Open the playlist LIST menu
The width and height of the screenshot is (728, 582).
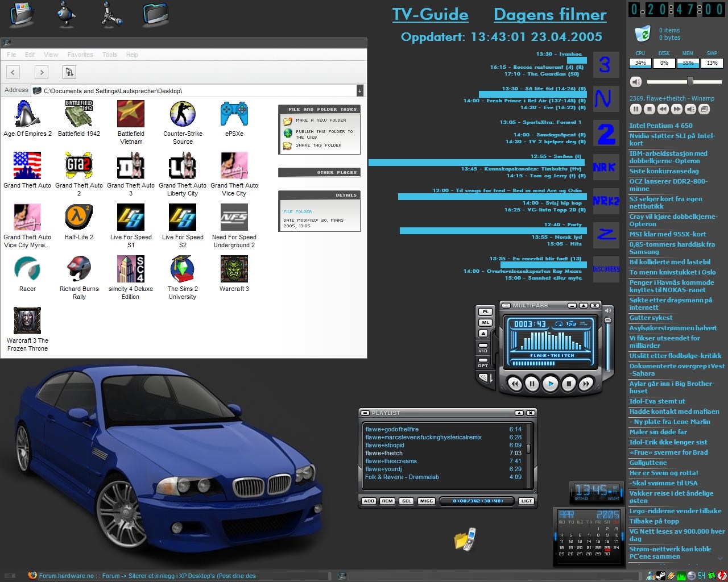click(527, 501)
